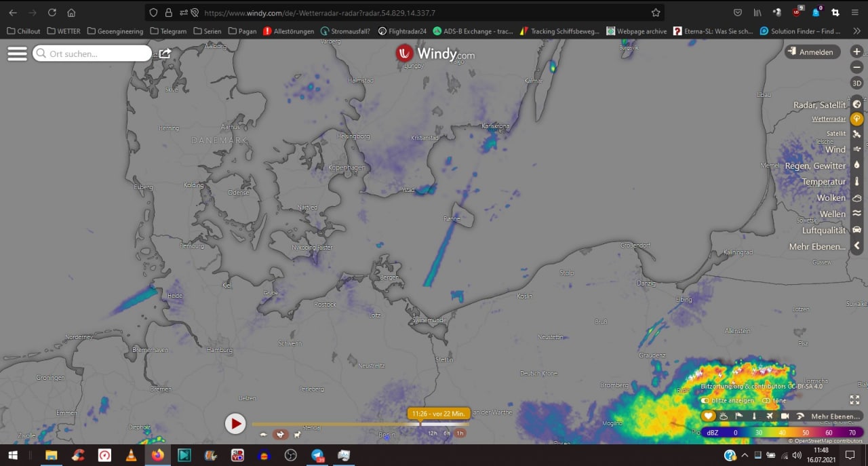Click the radar timeline bar

[359, 425]
